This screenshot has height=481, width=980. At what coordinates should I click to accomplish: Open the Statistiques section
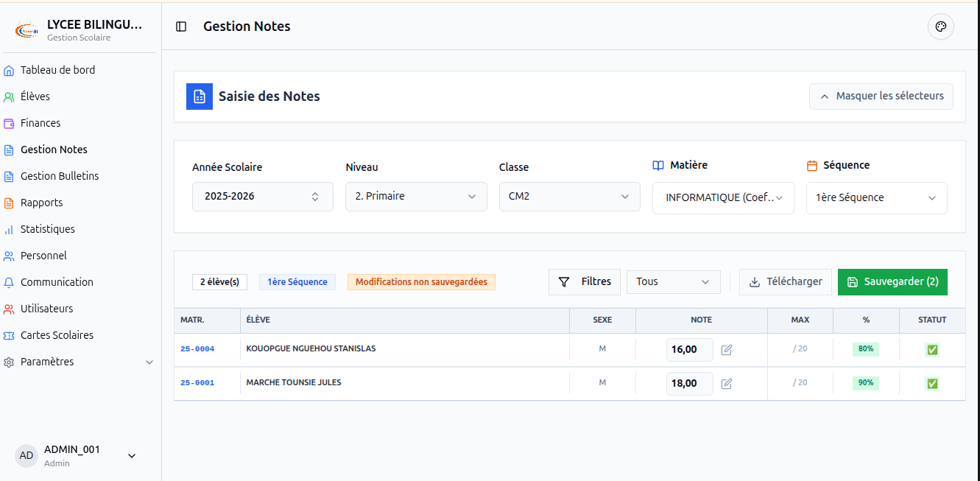pos(48,230)
